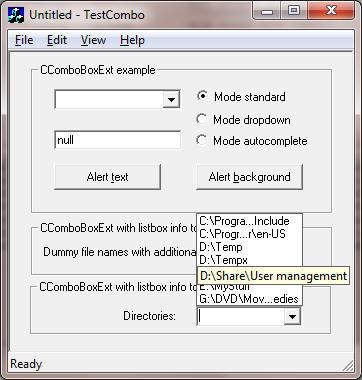The height and width of the screenshot is (380, 362).
Task: Click inside the Directories combo edit field
Action: coord(241,316)
